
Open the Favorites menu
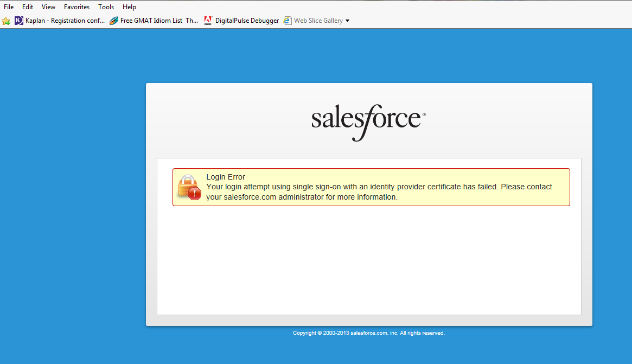click(76, 7)
